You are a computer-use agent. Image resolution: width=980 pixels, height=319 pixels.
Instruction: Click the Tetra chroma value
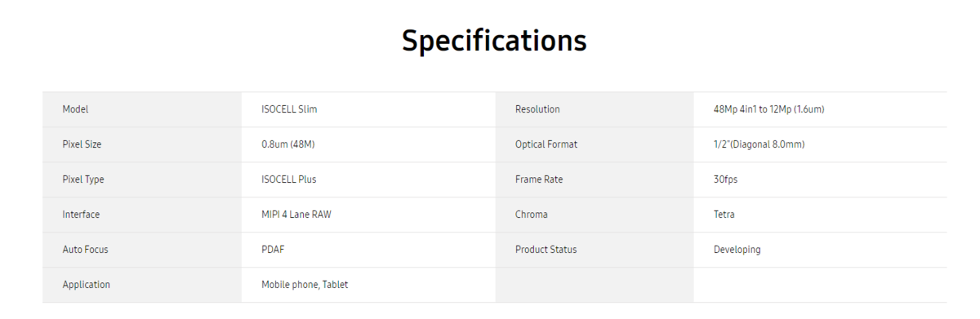(x=724, y=215)
